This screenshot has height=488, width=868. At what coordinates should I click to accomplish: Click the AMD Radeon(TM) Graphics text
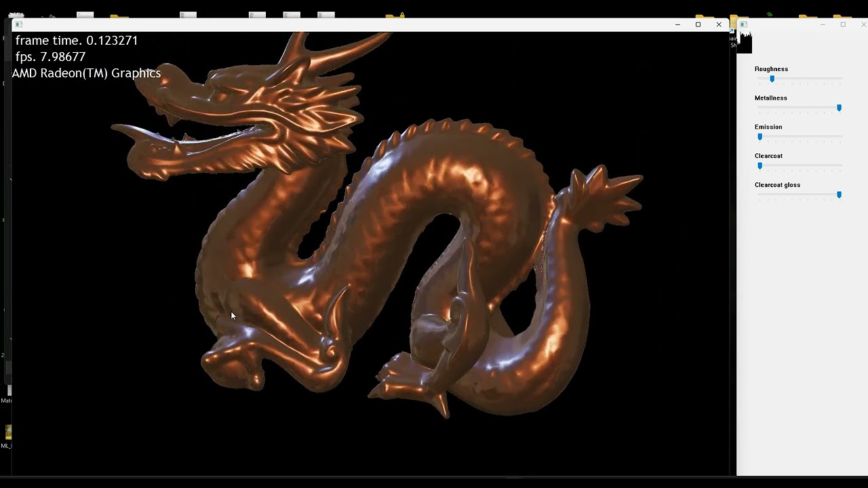(86, 73)
